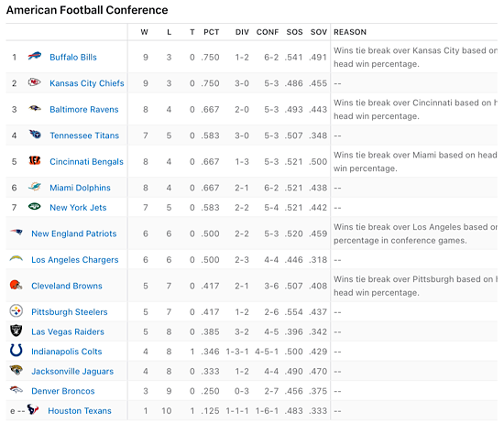The width and height of the screenshot is (504, 423).
Task: Click the Houston Texans logo icon
Action: pos(33,409)
